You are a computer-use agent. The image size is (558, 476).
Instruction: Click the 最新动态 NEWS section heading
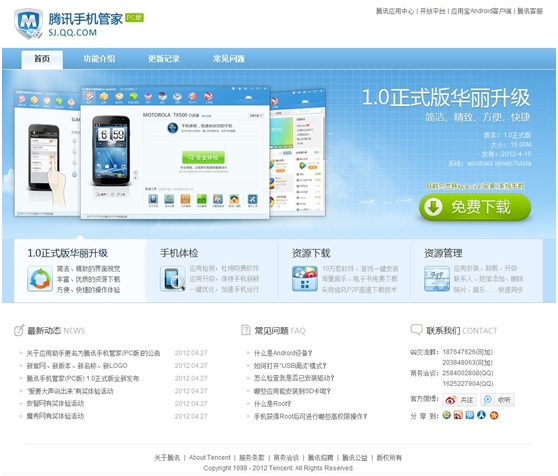(x=56, y=331)
